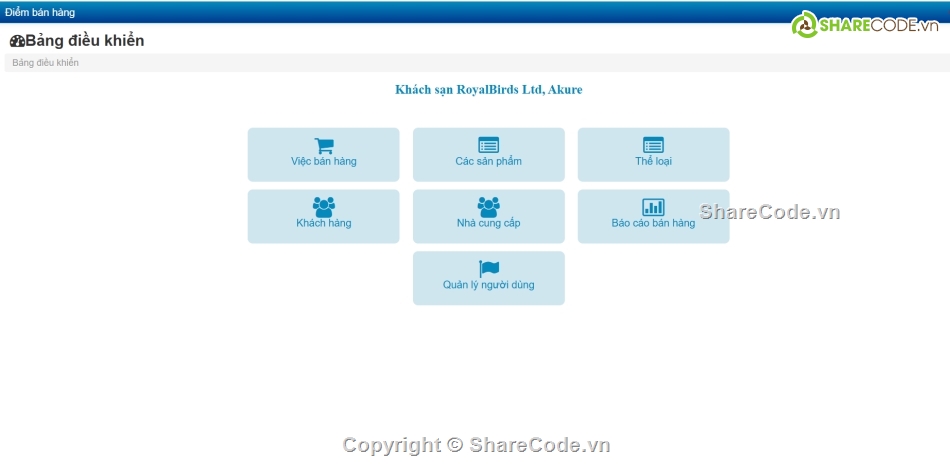Viewport: 950px width, 468px height.
Task: Select the Thể loại label
Action: (x=653, y=162)
